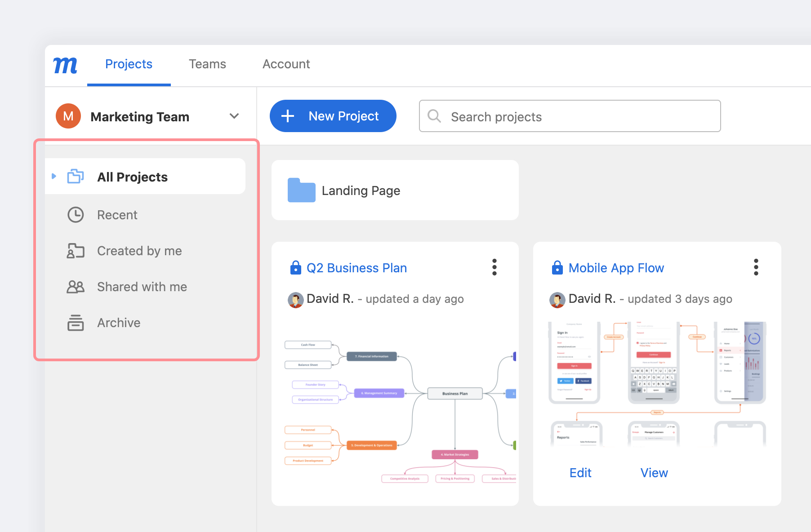Image resolution: width=811 pixels, height=532 pixels.
Task: Open the Mobile App Flow options menu
Action: [x=756, y=267]
